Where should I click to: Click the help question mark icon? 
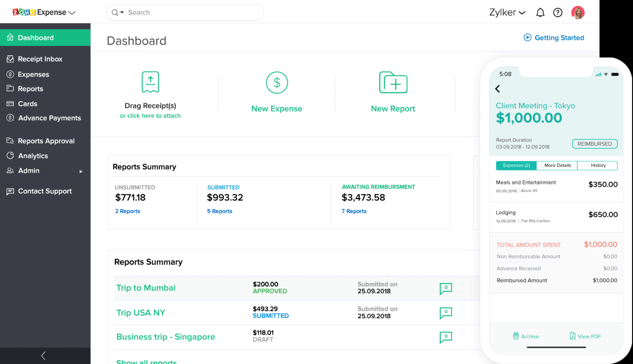tap(558, 12)
